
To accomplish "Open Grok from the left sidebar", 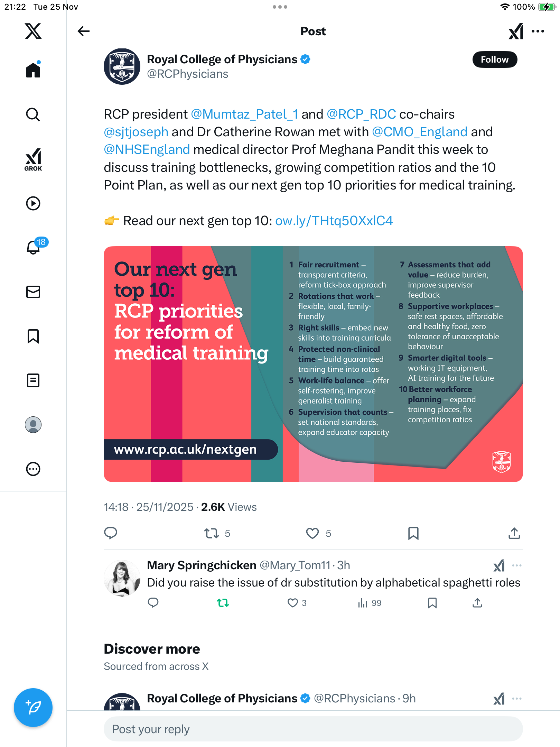I will pos(33,160).
